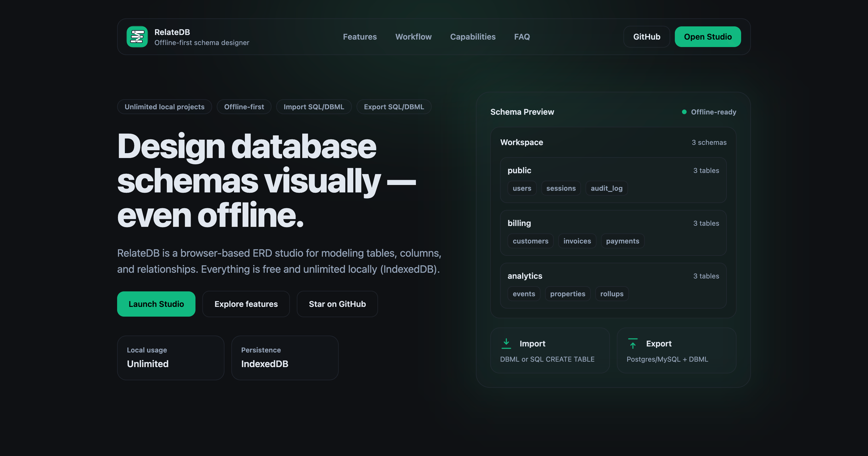Select the Capabilities menu item
868x456 pixels.
point(473,37)
